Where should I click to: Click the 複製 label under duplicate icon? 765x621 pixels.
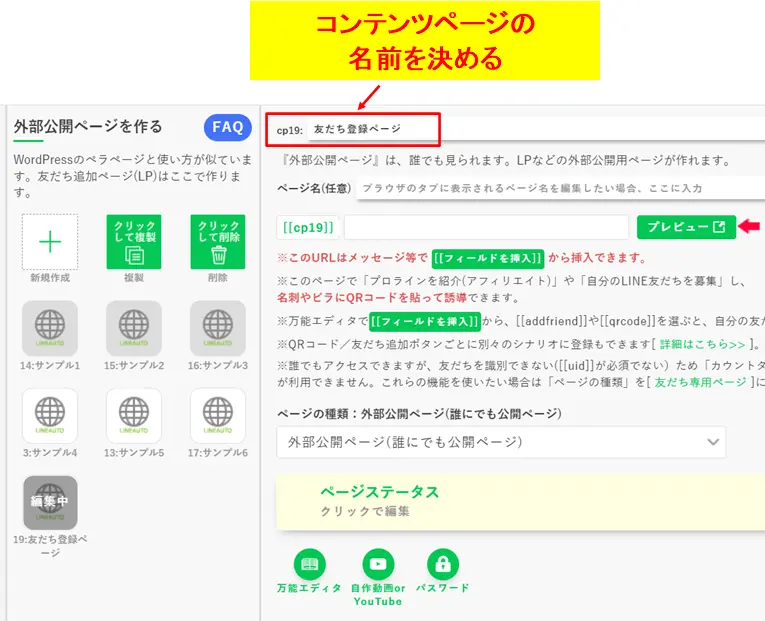click(x=134, y=278)
